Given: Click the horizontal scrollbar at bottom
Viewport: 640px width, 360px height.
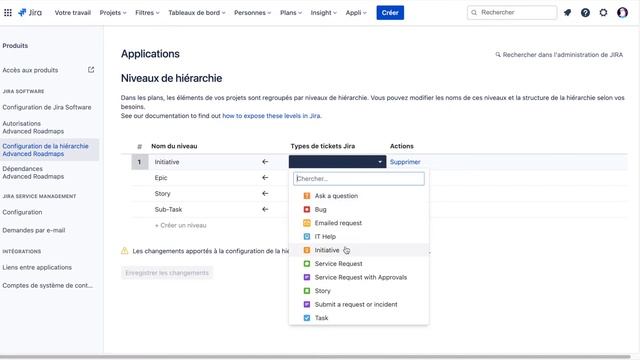Looking at the screenshot, I should pos(316,357).
